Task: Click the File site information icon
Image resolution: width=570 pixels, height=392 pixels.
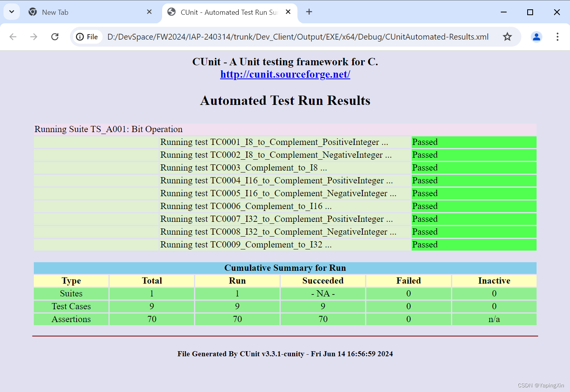Action: (x=80, y=37)
